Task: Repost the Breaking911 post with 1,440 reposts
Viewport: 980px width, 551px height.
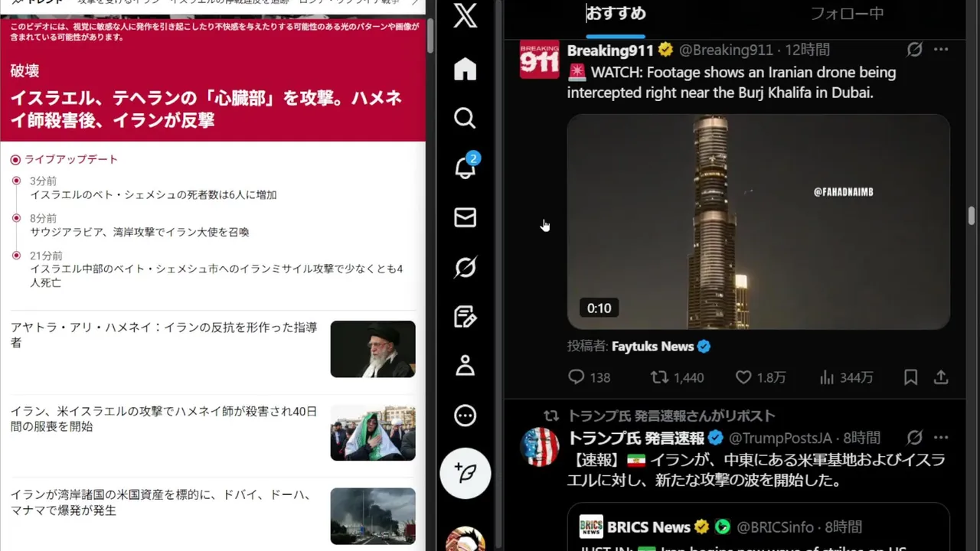Action: 677,377
